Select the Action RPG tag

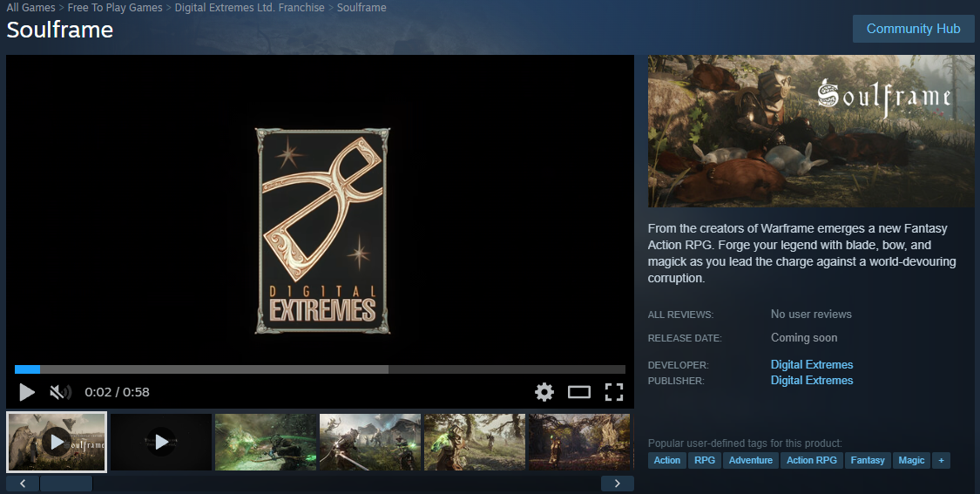point(811,460)
